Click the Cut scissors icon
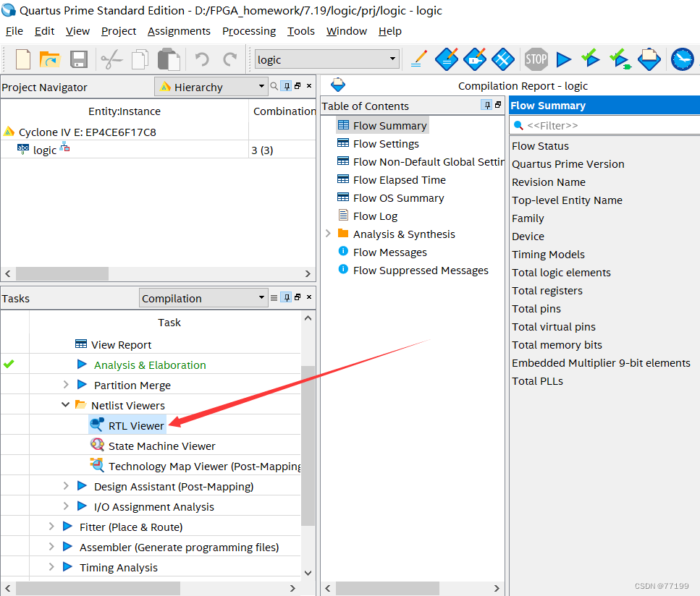700x596 pixels. coord(111,59)
